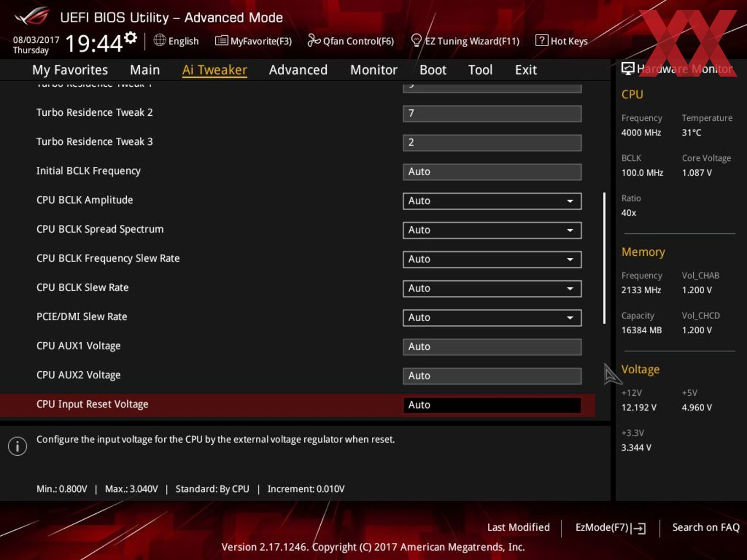Switch to the Main tab
Viewport: 747px width, 560px height.
145,70
